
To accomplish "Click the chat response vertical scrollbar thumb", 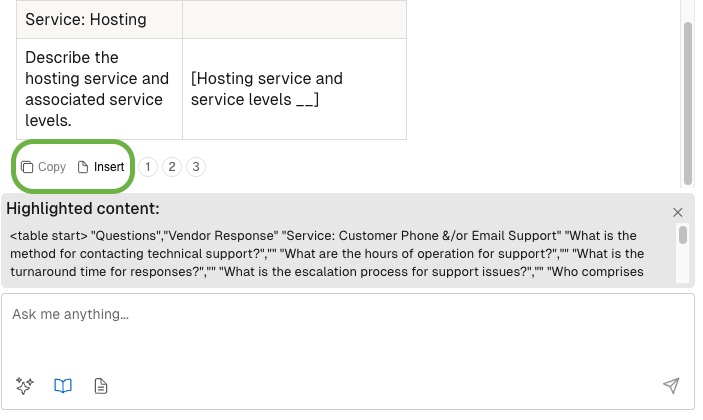I will click(687, 103).
